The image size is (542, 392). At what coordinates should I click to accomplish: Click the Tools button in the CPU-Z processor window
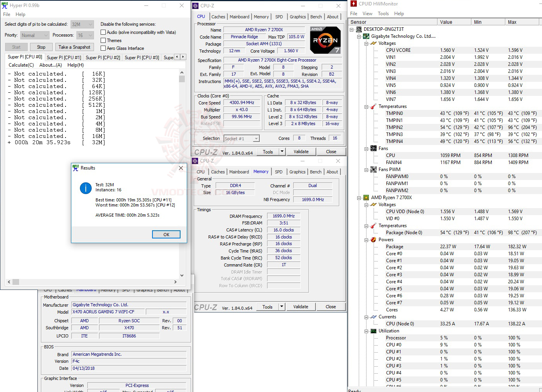tap(268, 152)
